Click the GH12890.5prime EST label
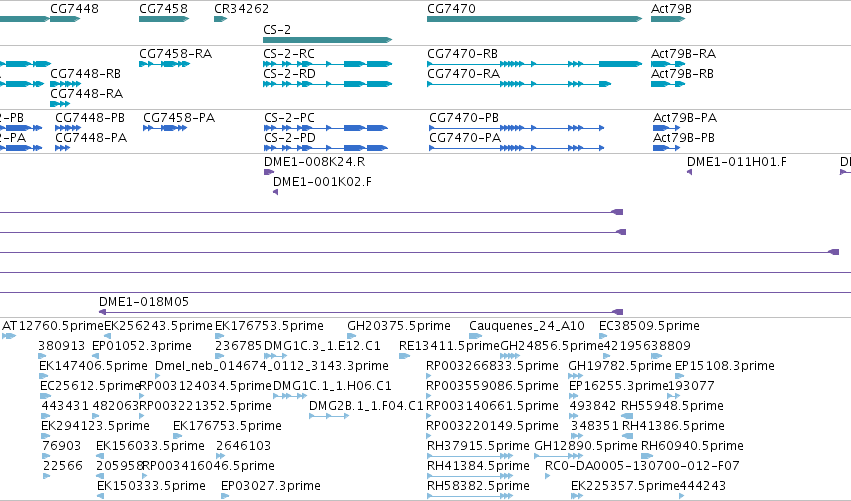The width and height of the screenshot is (851, 501). click(586, 446)
